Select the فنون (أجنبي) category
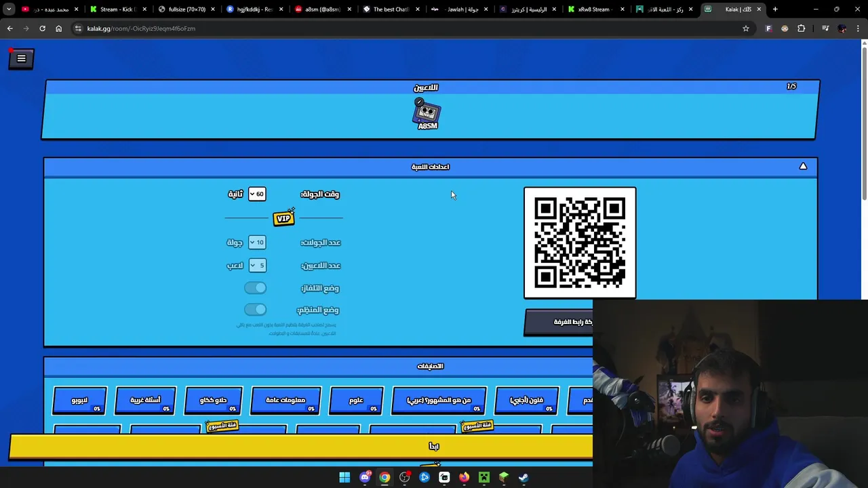Screen dimensions: 868x488 [x=527, y=401]
